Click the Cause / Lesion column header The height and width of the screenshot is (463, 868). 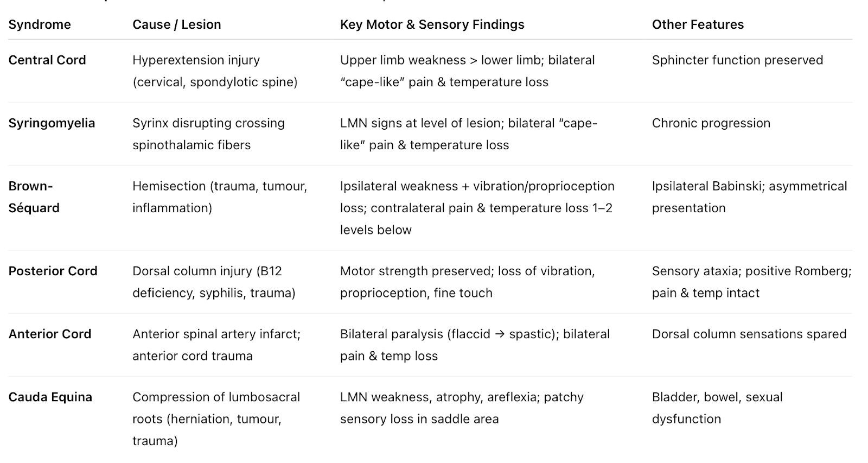176,24
